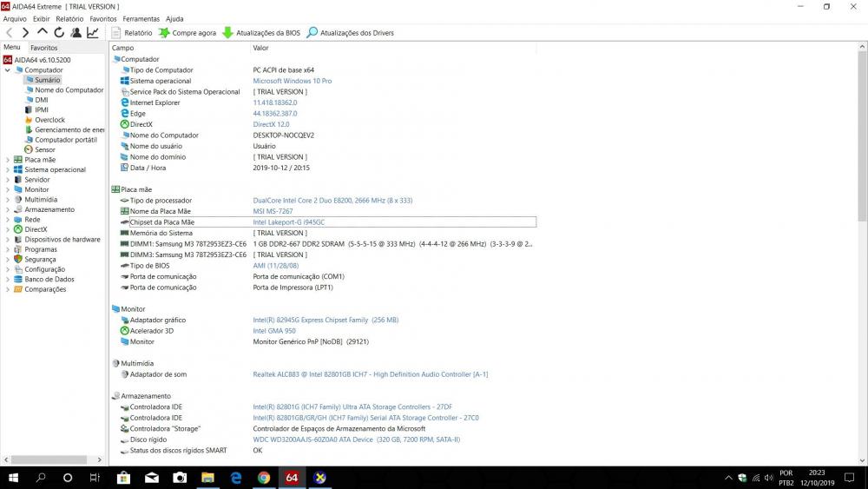This screenshot has width=868, height=489.
Task: Open Atualizações dos Drivers
Action: click(x=351, y=33)
